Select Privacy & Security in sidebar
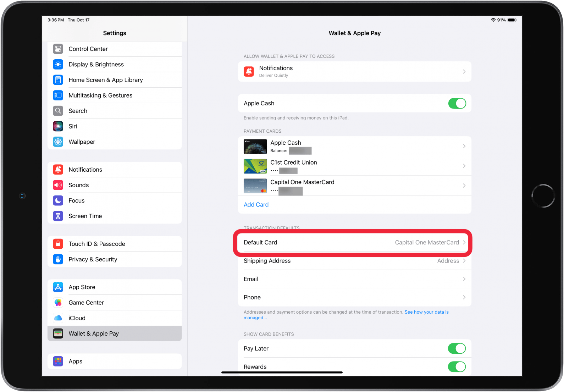564x392 pixels. point(93,260)
